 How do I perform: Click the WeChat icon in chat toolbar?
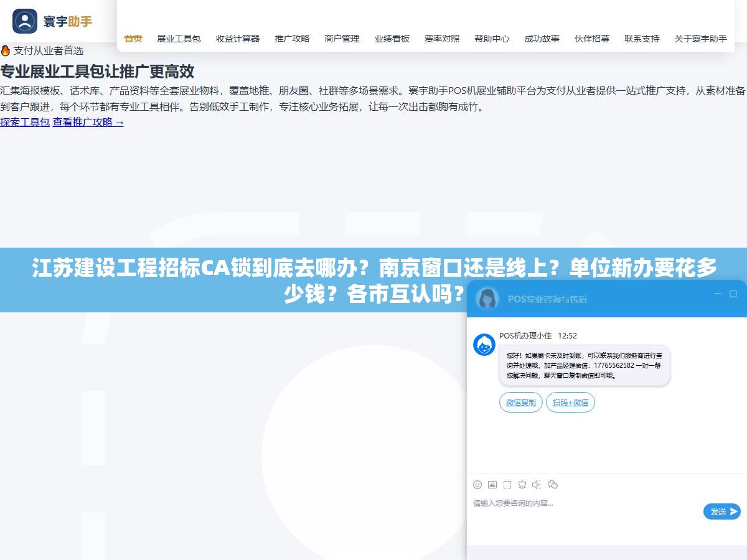552,485
